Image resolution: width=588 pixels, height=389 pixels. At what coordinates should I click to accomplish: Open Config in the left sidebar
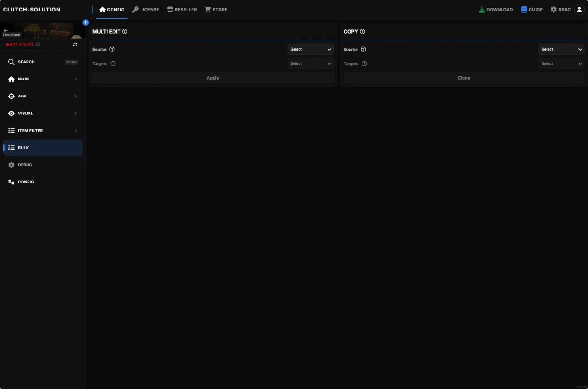[42, 182]
